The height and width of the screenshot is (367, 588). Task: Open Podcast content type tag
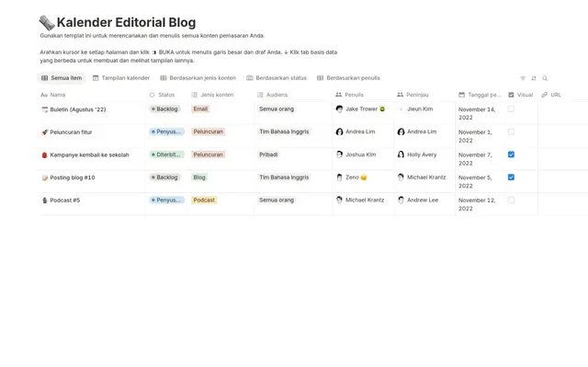204,200
